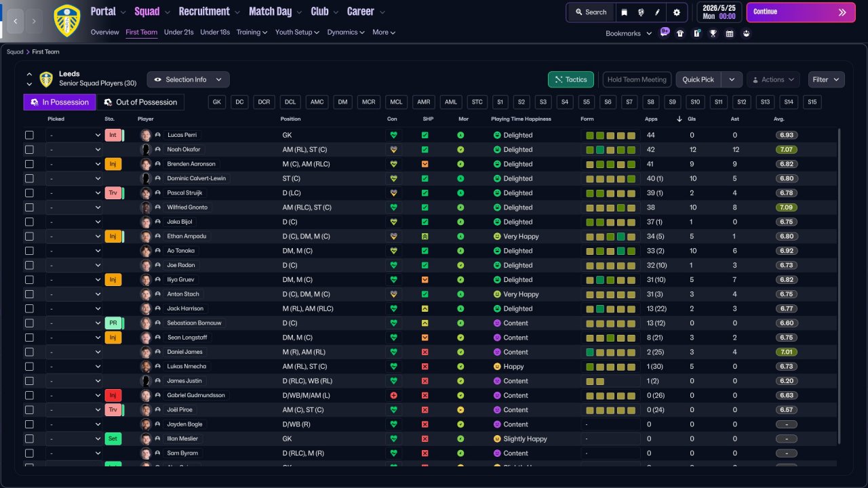Tick the checkbox for Lucas Perri
The image size is (868, 488).
click(x=29, y=135)
